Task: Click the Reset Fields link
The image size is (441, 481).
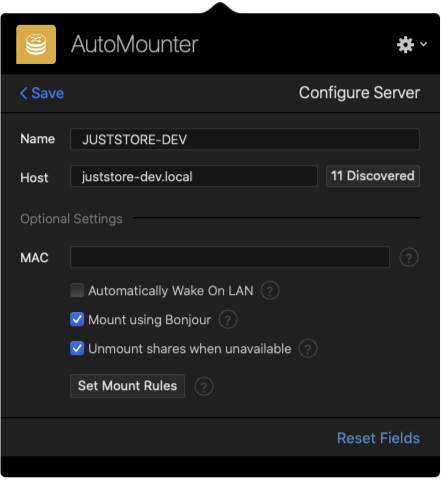Action: pos(378,438)
